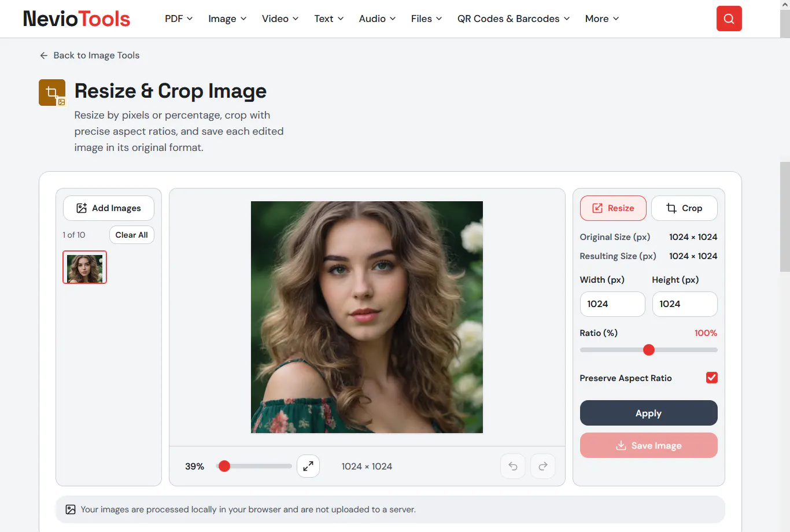Click the image icon in the privacy notice
This screenshot has width=790, height=532.
tap(71, 509)
